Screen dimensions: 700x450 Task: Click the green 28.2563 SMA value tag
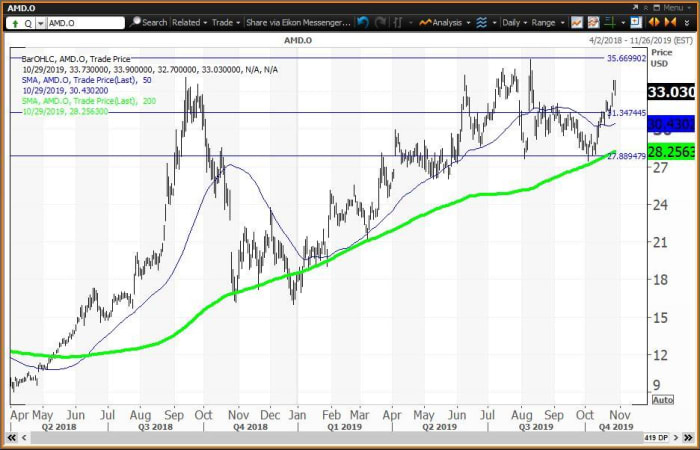[671, 152]
